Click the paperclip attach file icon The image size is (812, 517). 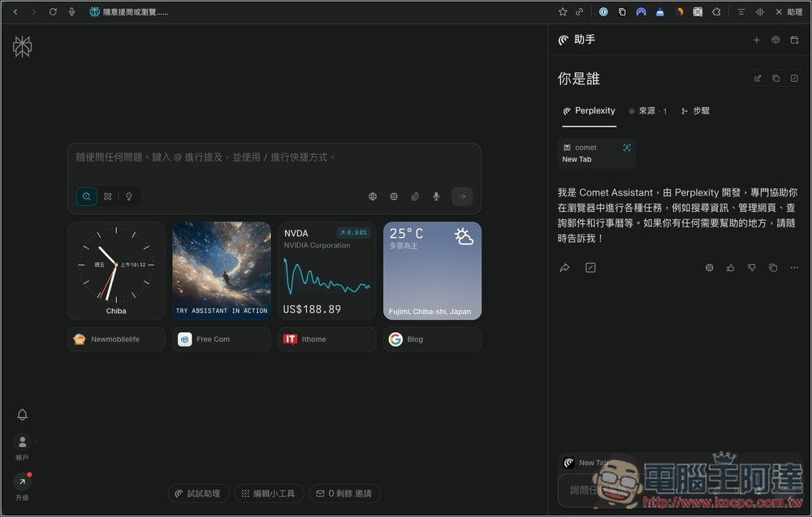415,196
